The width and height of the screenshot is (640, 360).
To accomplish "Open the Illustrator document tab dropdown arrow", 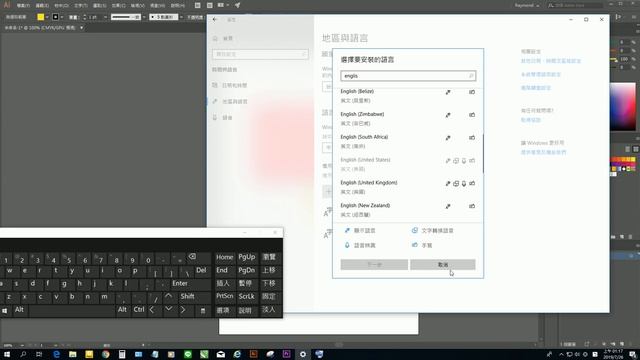I will pyautogui.click(x=82, y=28).
